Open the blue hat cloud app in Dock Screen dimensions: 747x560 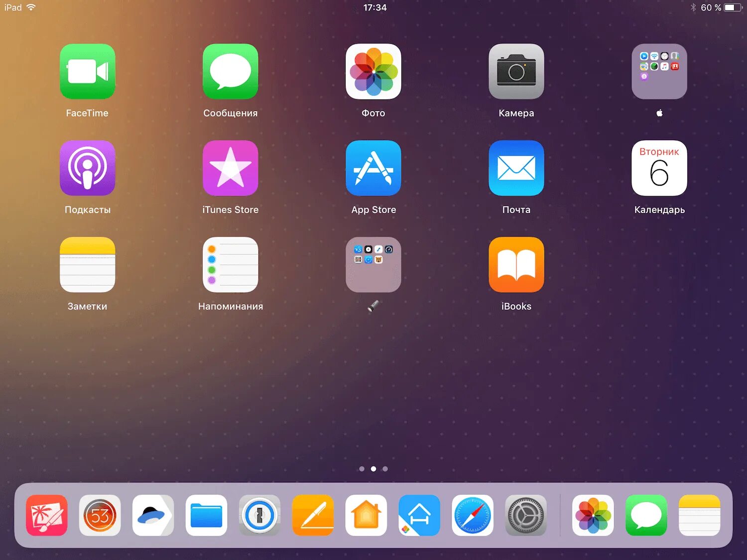point(153,515)
